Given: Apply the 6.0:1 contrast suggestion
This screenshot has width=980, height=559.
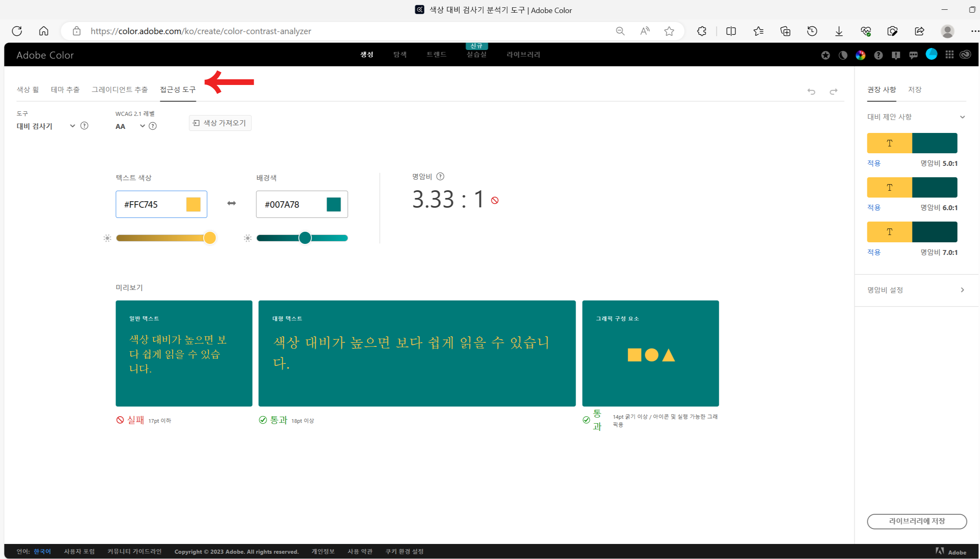Looking at the screenshot, I should 874,207.
